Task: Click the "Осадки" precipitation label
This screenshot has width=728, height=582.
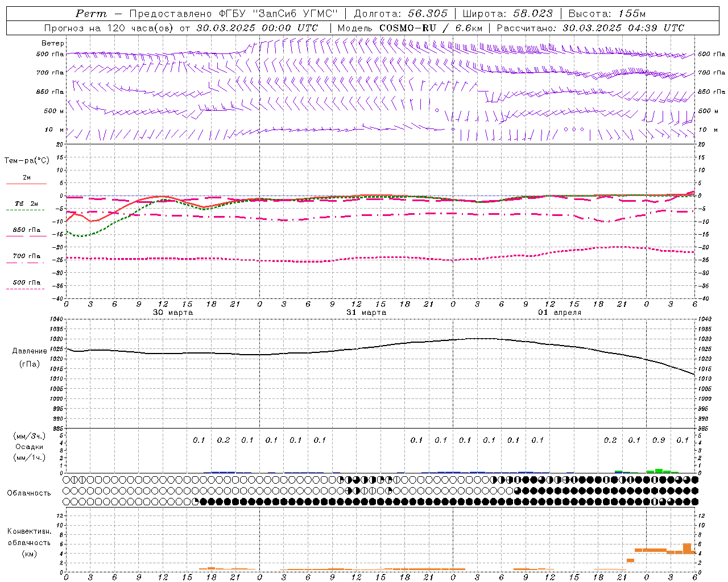Action: 30,447
